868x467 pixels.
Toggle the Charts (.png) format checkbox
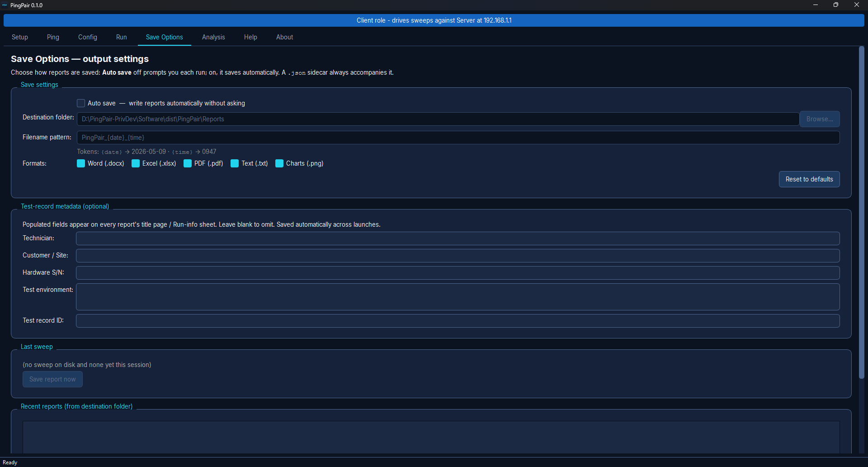click(279, 163)
